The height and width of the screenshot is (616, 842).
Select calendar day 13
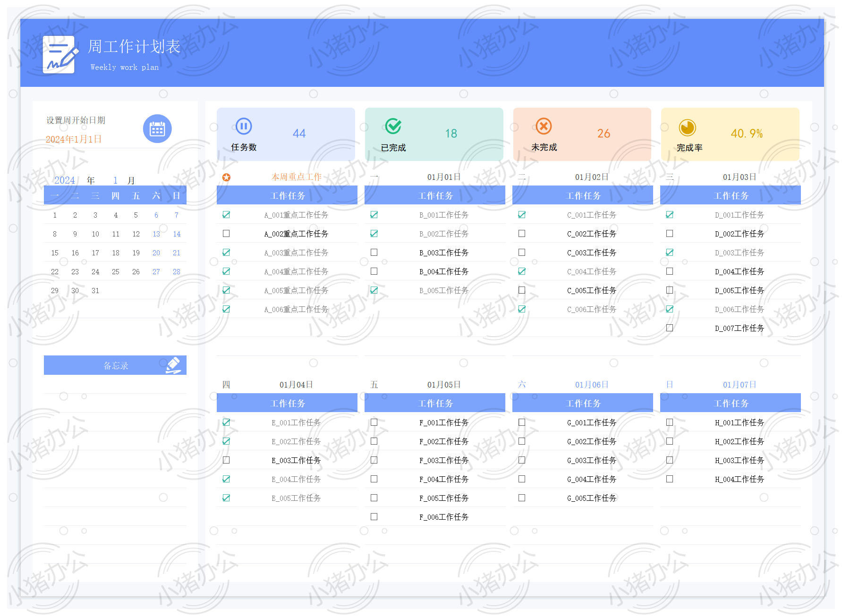(x=156, y=234)
